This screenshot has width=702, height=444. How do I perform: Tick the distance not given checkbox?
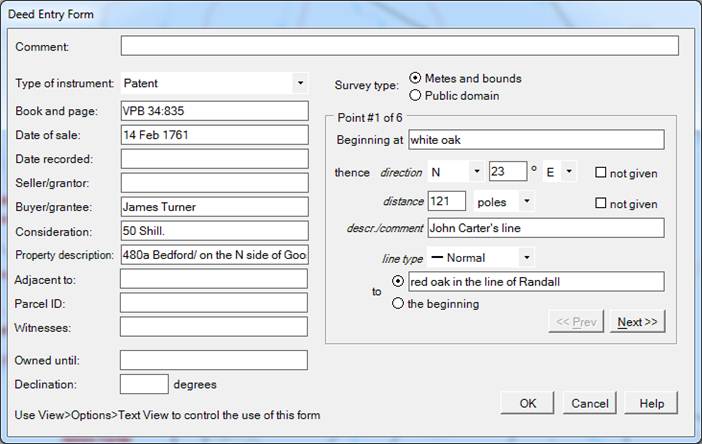pyautogui.click(x=601, y=204)
